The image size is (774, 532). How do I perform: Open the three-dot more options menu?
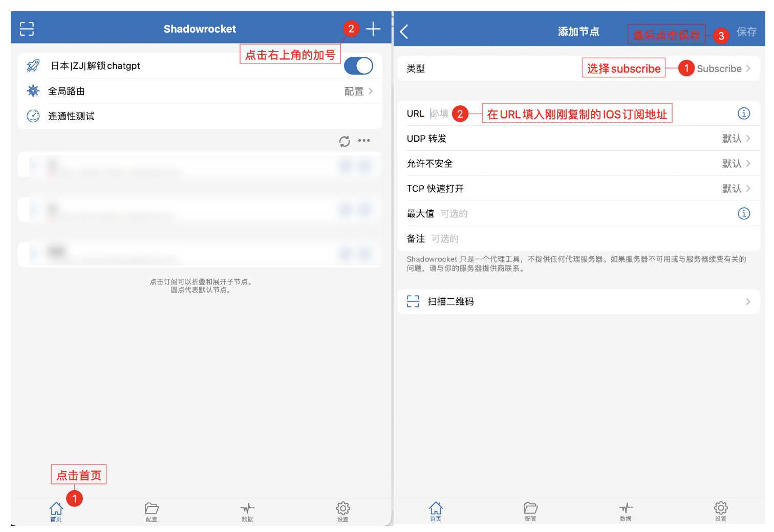364,141
